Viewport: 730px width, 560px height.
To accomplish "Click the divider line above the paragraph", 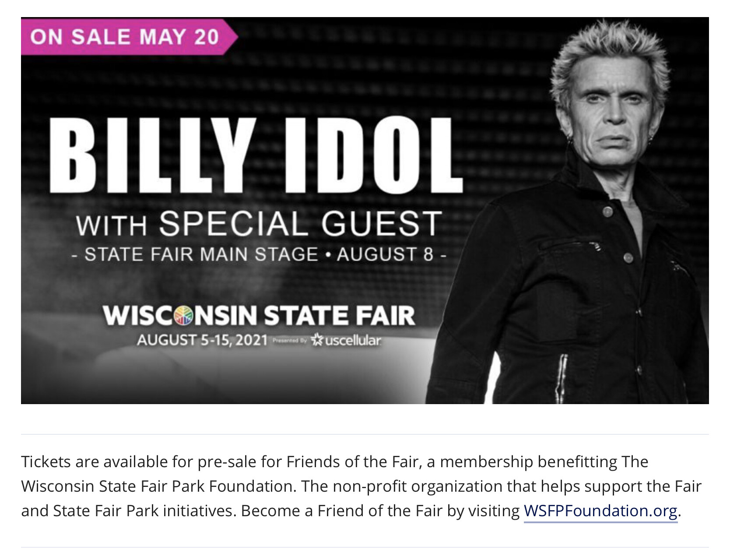I will pos(365,434).
